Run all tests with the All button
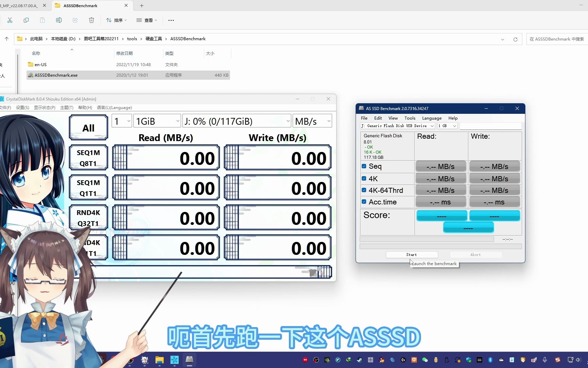Screen dimensions: 588x368 pos(88,128)
